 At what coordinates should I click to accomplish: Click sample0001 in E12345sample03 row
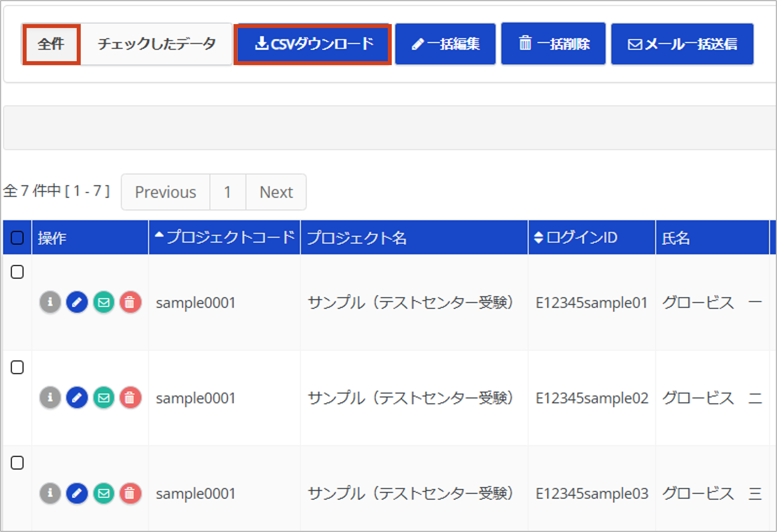(196, 494)
